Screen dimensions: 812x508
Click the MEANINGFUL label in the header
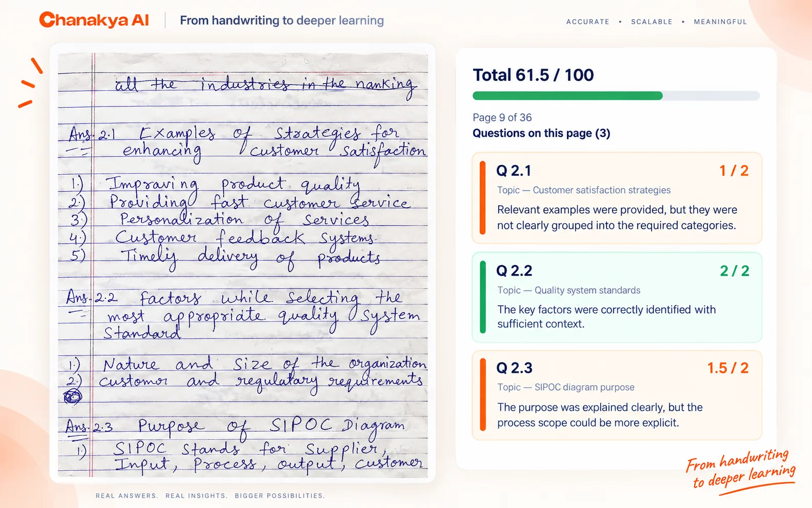point(720,22)
